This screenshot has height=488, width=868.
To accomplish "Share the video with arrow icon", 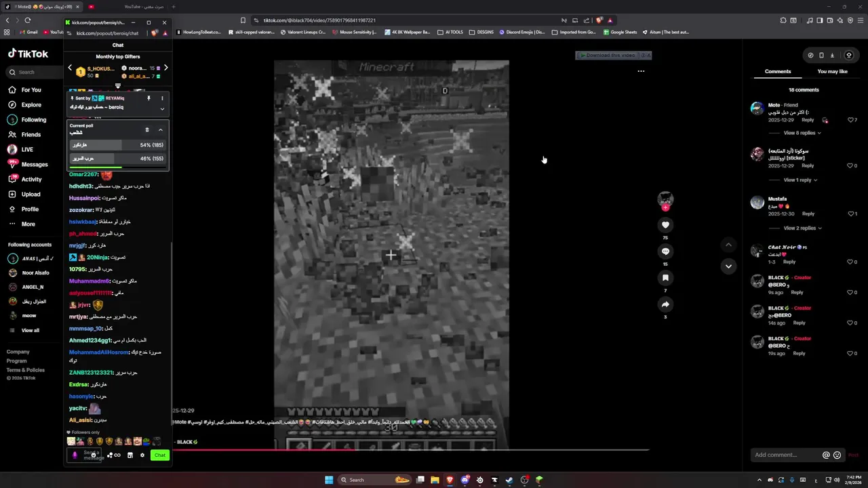I will 665,304.
